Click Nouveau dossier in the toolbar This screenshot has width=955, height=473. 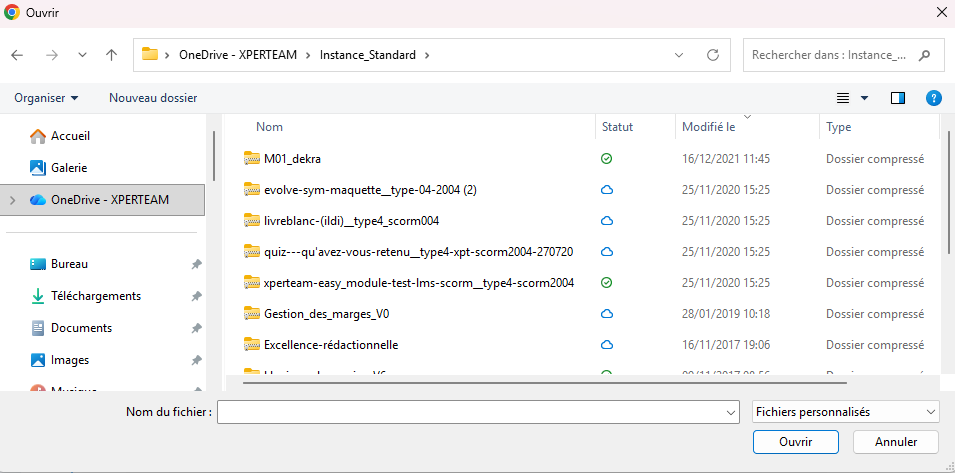tap(153, 98)
